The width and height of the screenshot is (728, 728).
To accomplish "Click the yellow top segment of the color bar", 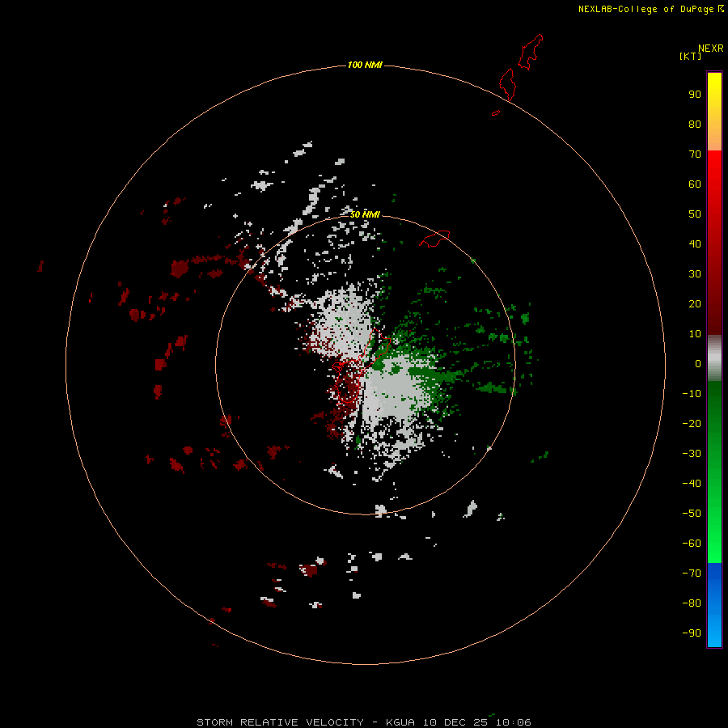I will pyautogui.click(x=714, y=112).
